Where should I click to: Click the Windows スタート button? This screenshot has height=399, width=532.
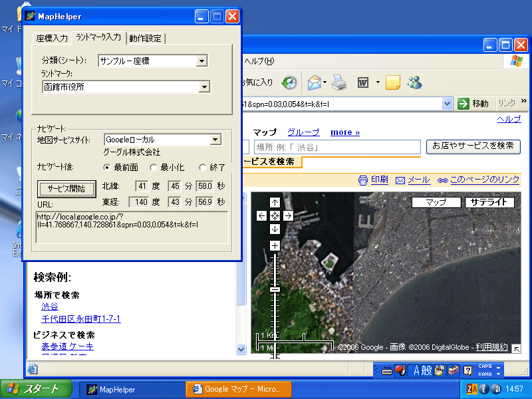(36, 389)
